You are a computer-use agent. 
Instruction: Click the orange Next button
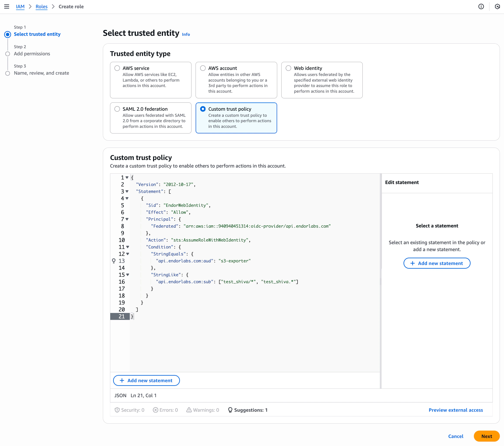(486, 436)
